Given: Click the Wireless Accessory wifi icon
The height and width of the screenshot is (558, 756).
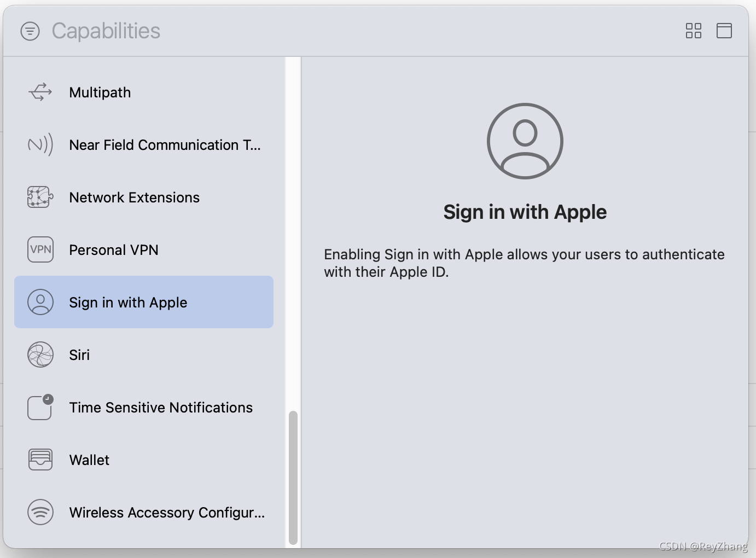Looking at the screenshot, I should [40, 513].
